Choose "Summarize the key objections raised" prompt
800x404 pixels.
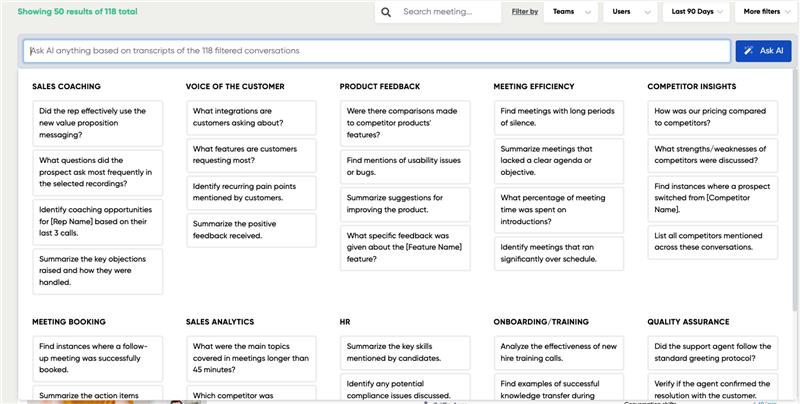point(97,270)
